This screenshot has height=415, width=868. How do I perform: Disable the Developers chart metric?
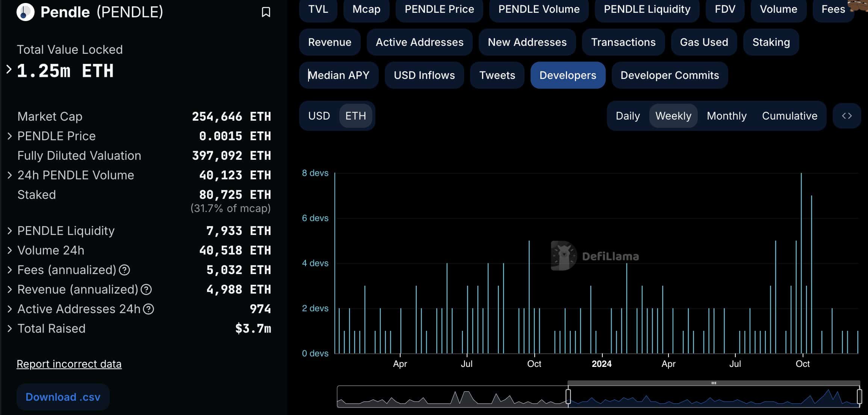tap(568, 75)
